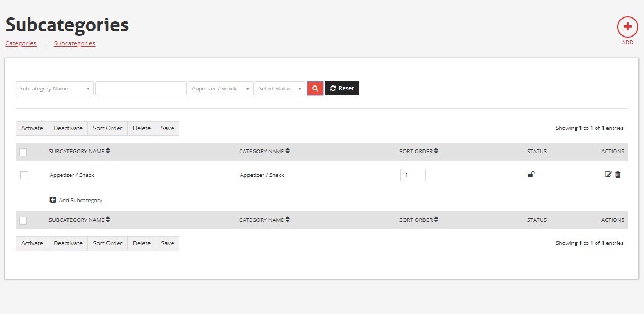Click the top Sort Order button

107,128
